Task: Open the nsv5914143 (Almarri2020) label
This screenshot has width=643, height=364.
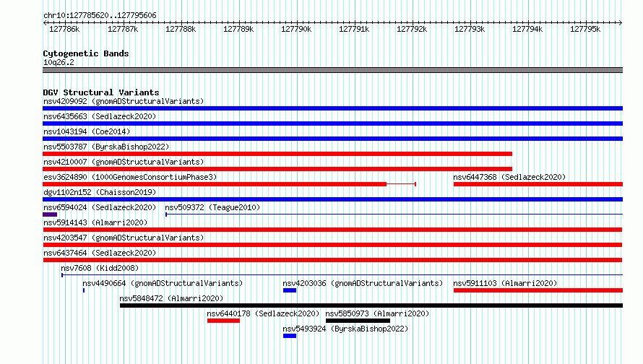Action: click(x=95, y=222)
